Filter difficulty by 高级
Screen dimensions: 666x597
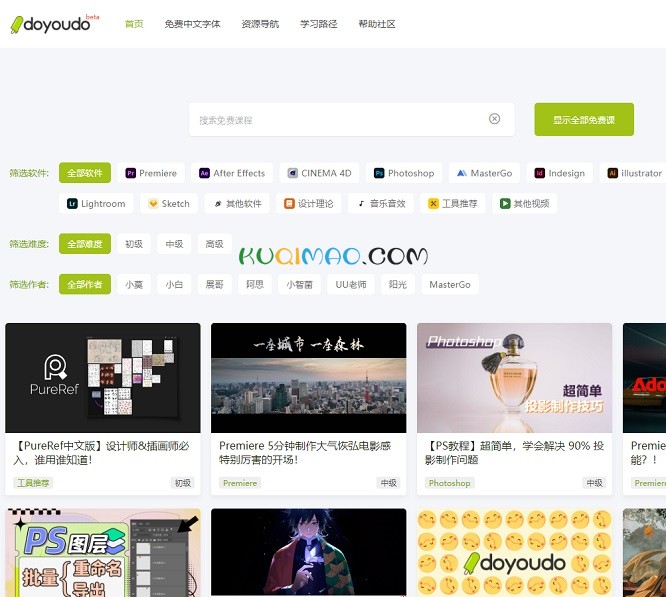[214, 244]
